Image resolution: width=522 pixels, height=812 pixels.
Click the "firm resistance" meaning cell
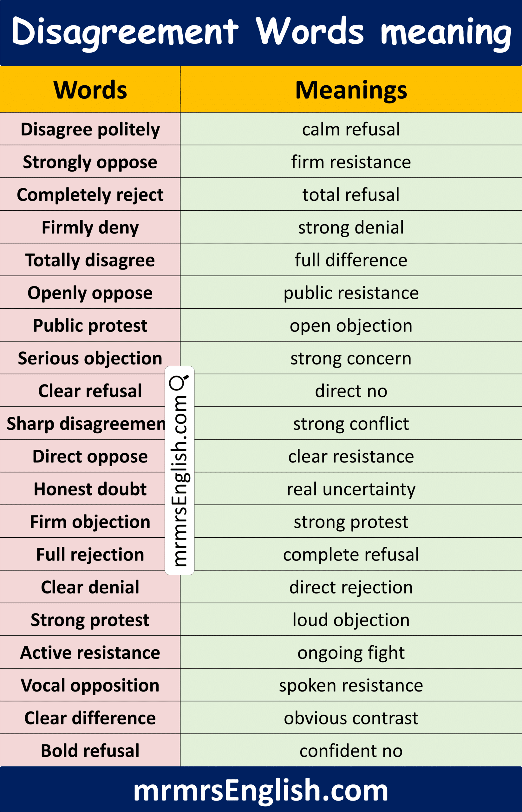tap(351, 162)
